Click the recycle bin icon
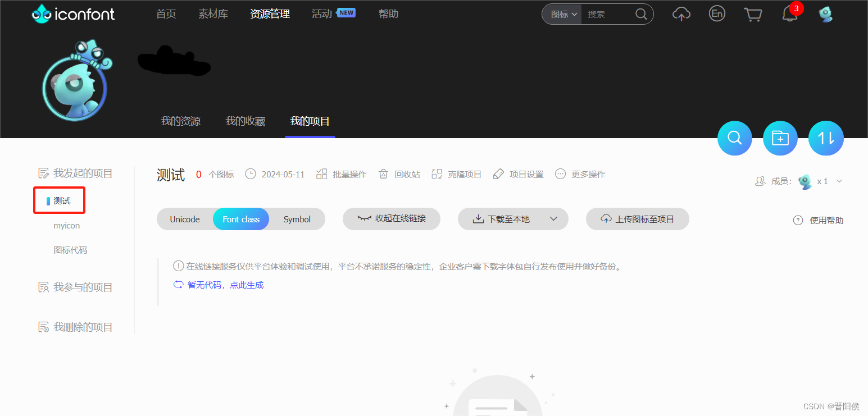868x416 pixels. coord(383,174)
